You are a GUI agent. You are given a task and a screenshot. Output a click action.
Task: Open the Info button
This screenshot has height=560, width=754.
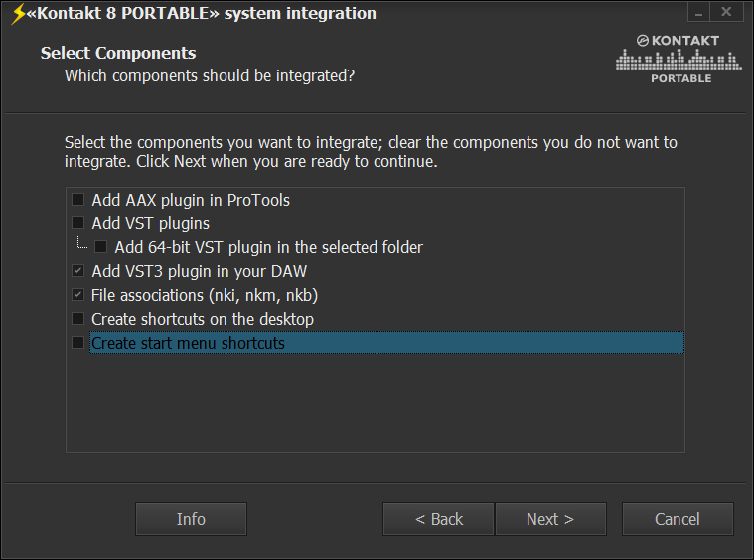tap(191, 519)
